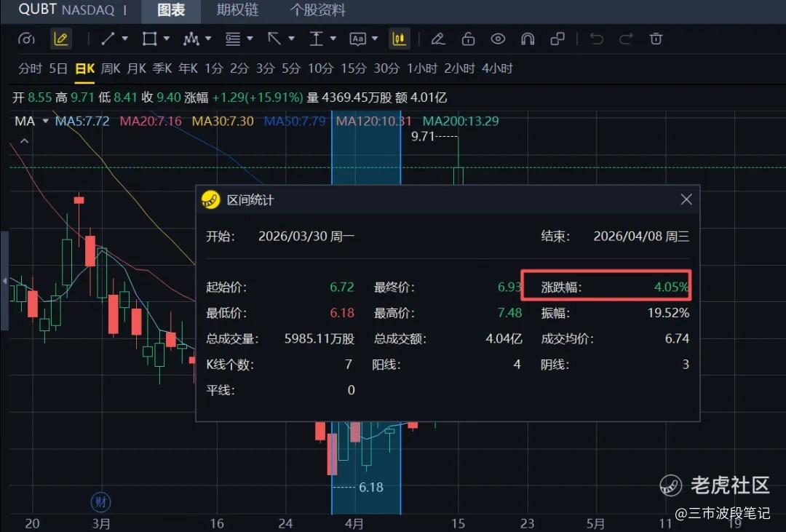786x532 pixels.
Task: Select the 1分 timeframe
Action: pyautogui.click(x=213, y=68)
